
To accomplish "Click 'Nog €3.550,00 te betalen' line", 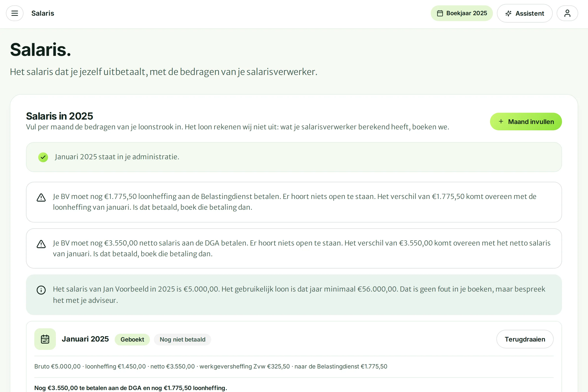I will [x=131, y=388].
